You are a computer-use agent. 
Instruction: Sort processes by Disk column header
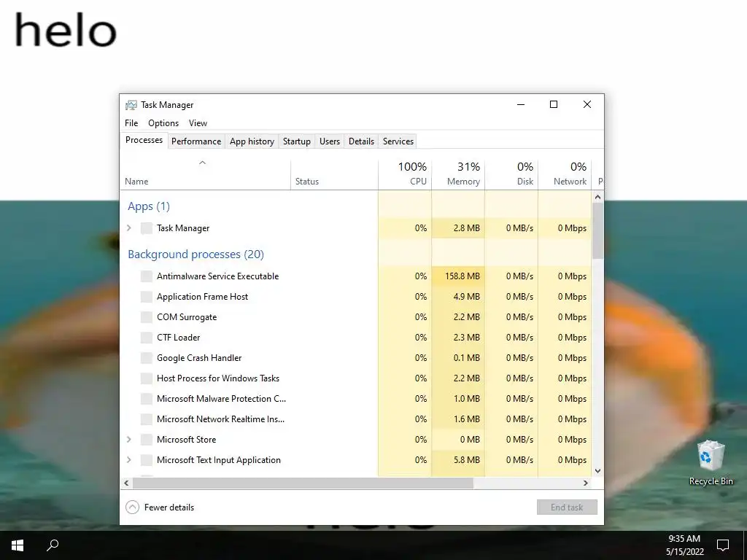(x=511, y=175)
